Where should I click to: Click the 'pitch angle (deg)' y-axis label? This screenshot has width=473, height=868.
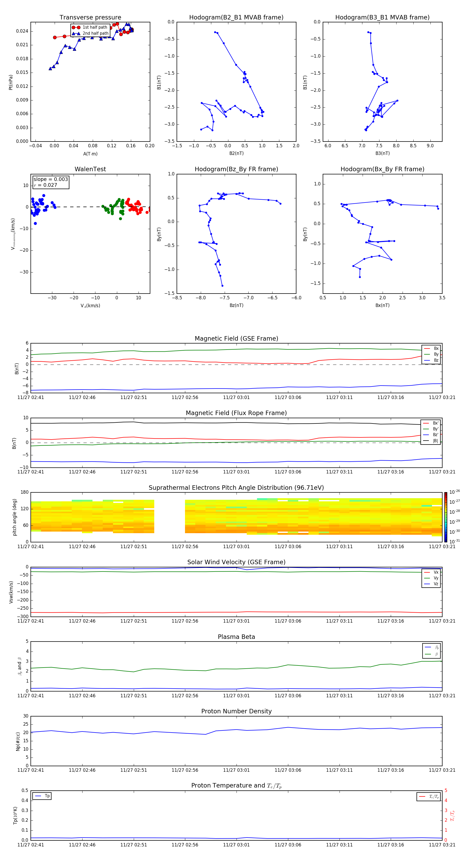pyautogui.click(x=14, y=517)
